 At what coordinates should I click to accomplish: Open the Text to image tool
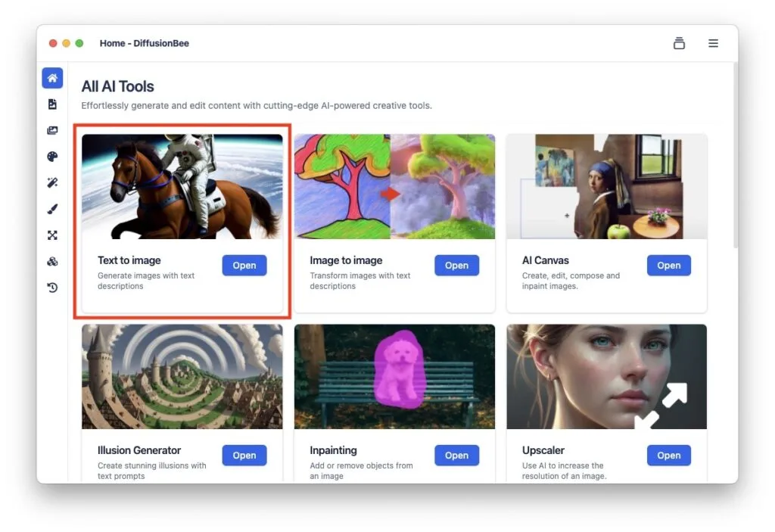[x=244, y=266]
